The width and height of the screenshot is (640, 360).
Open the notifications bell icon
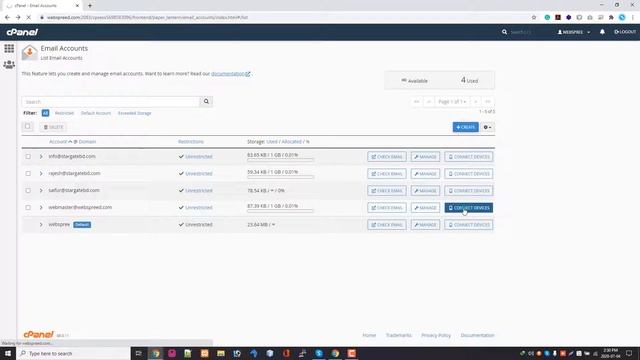[602, 32]
